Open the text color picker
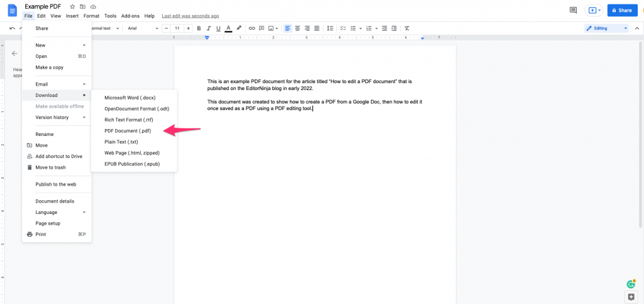This screenshot has width=644, height=304. click(228, 28)
